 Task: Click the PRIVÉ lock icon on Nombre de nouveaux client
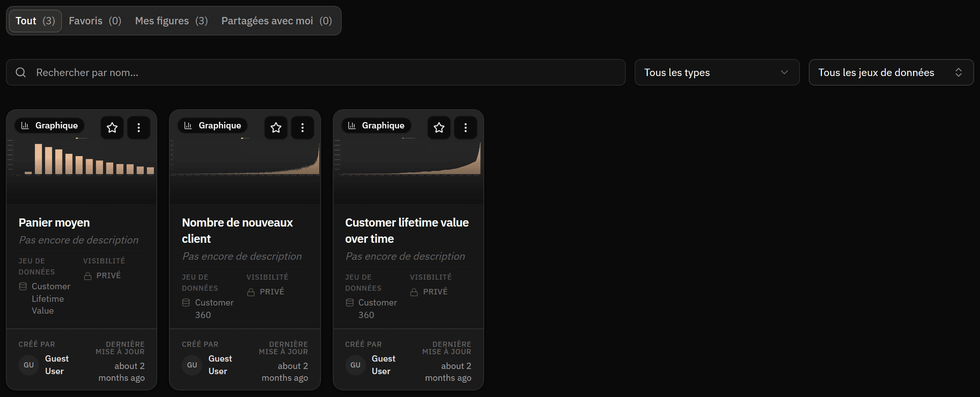[x=251, y=292]
